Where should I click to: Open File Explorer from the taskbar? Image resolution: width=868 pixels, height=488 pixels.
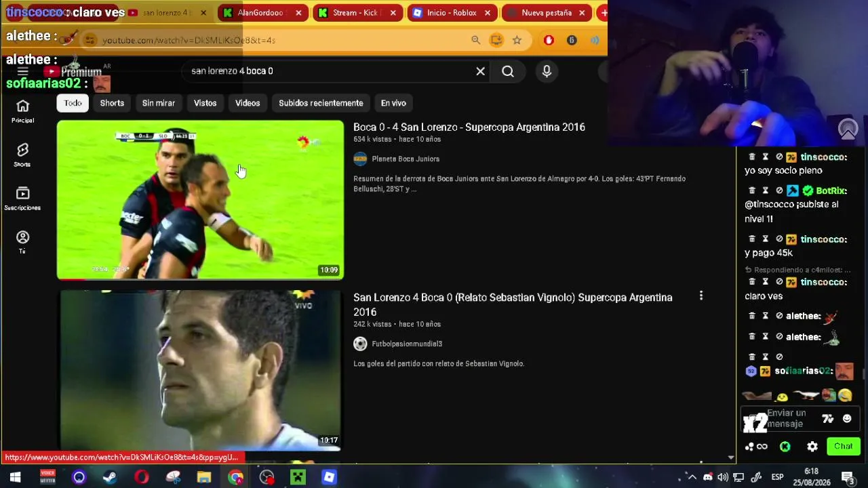[204, 477]
